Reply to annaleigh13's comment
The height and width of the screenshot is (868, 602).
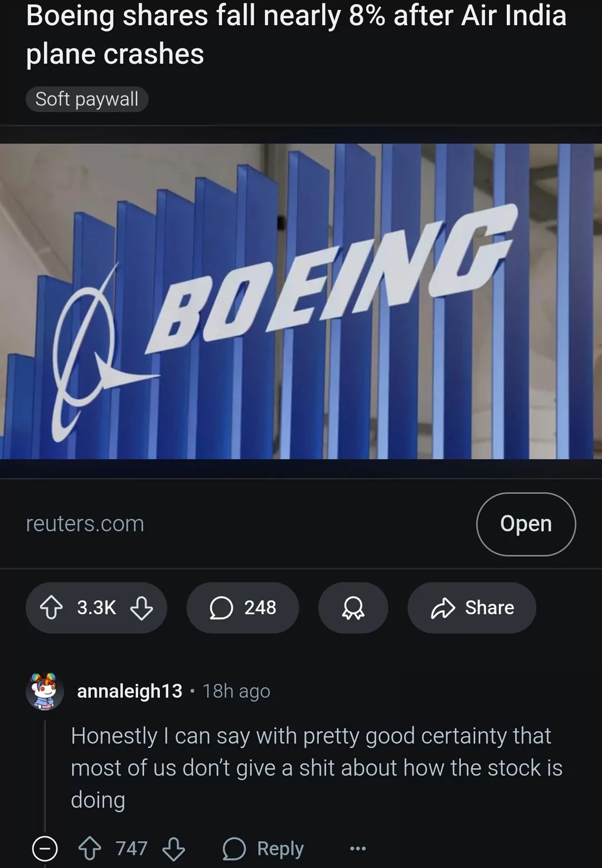click(263, 848)
